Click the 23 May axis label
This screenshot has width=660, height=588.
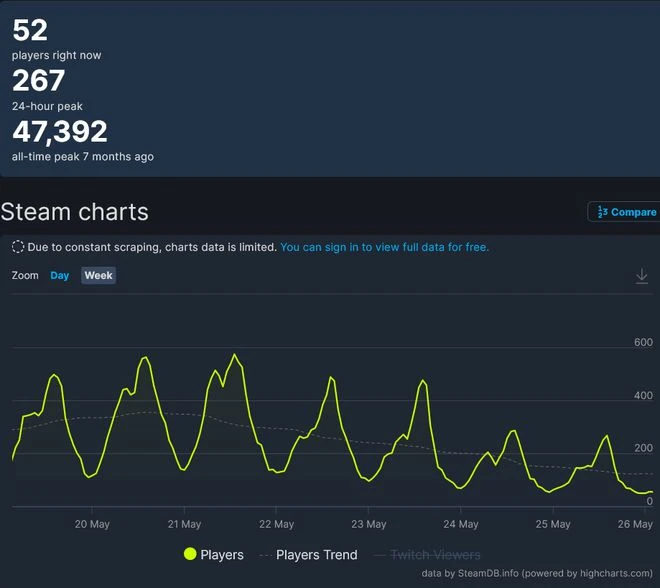[x=369, y=524]
